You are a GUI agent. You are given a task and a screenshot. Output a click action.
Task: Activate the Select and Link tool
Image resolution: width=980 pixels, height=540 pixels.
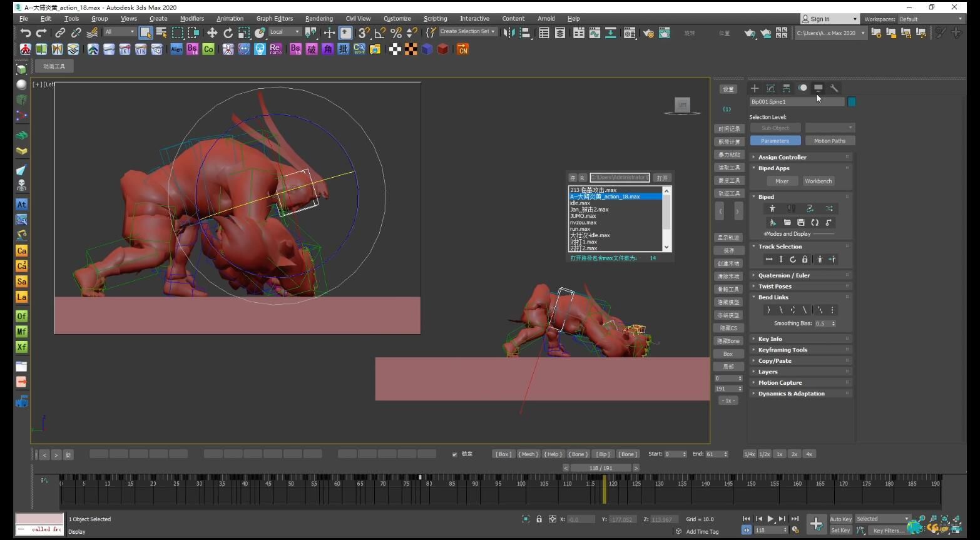coord(60,33)
